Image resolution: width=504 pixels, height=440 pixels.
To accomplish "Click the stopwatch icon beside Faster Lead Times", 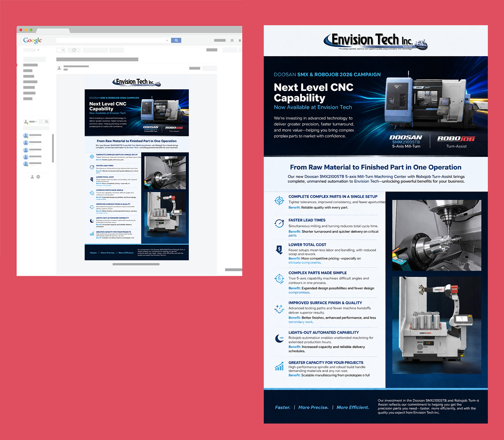I will point(279,223).
